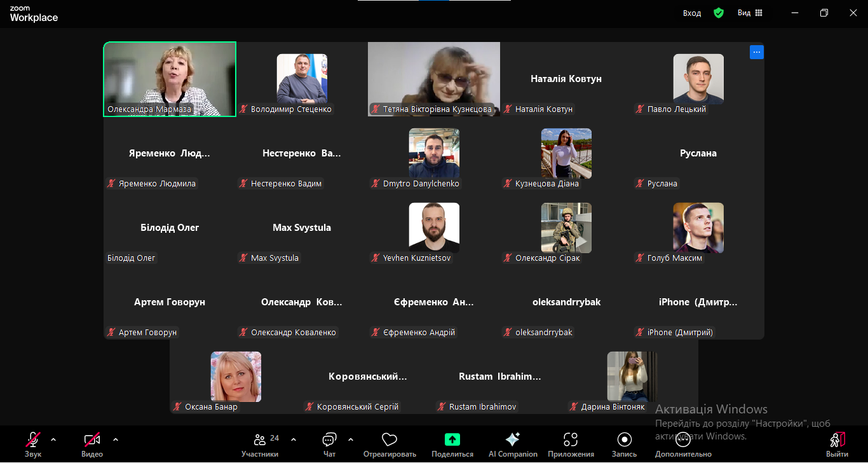868x463 pixels.
Task: Open Отреагировать reactions menu
Action: pyautogui.click(x=390, y=444)
